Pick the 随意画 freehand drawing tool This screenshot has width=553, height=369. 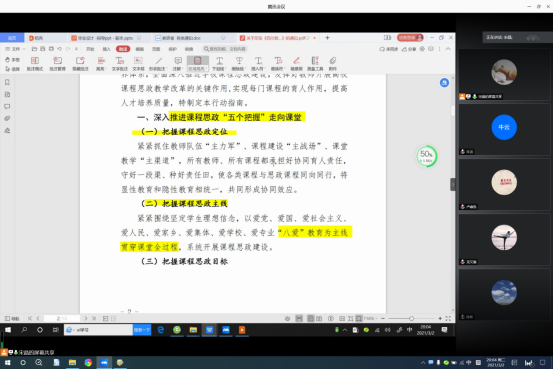(296, 63)
